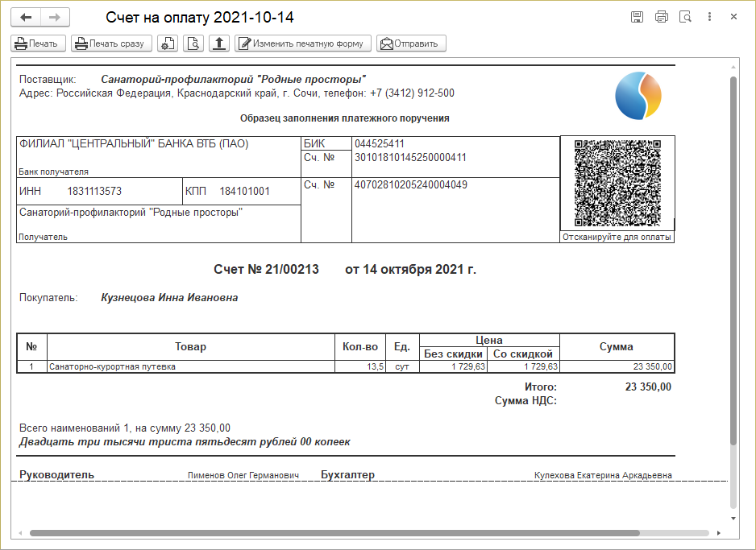Click printer icon in title bar

pos(662,17)
